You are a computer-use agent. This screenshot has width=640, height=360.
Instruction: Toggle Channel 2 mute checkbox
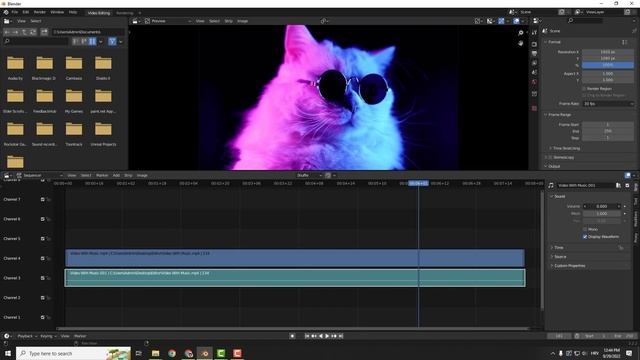(42, 298)
